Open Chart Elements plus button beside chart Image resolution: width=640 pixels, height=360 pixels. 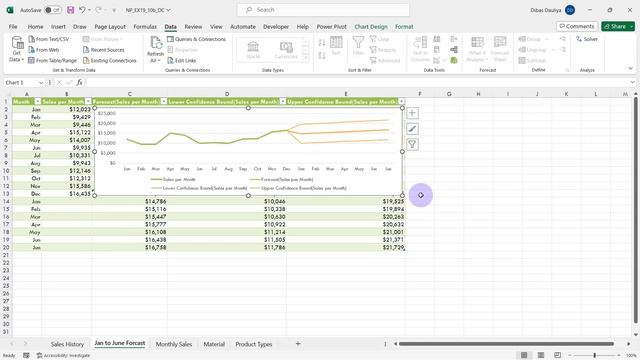pyautogui.click(x=412, y=113)
